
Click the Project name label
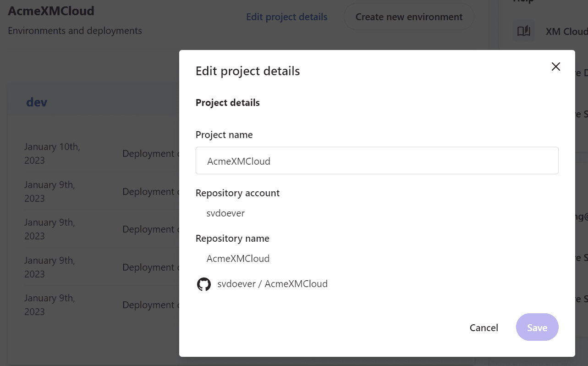[224, 135]
